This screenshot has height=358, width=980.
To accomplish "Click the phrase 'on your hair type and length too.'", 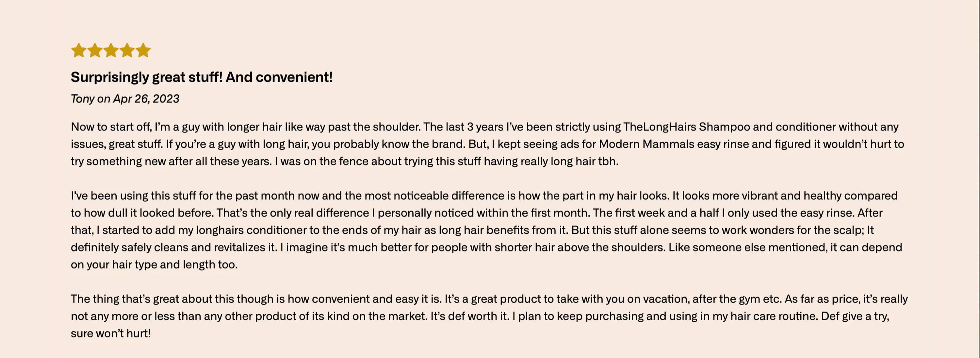I will 154,264.
